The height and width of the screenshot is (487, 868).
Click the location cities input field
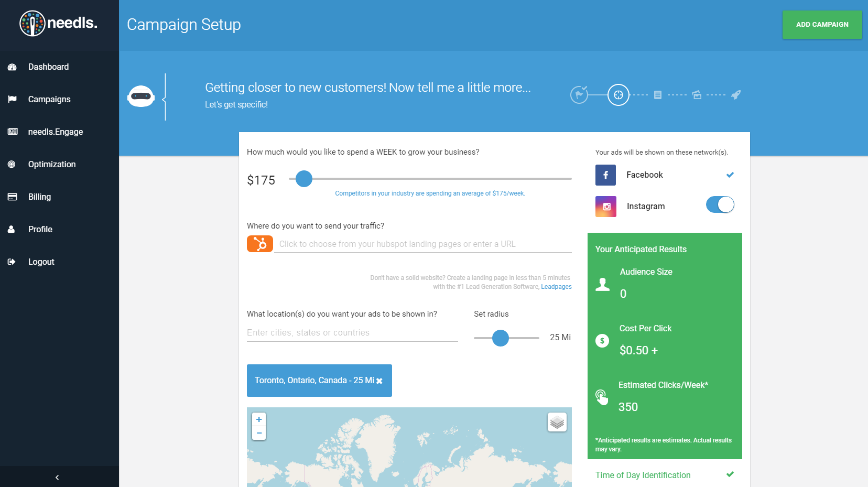(352, 333)
